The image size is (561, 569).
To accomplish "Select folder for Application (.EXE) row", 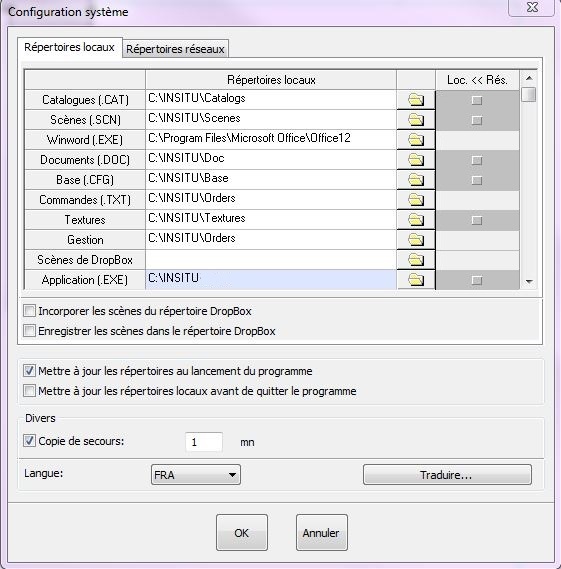I will pyautogui.click(x=416, y=279).
